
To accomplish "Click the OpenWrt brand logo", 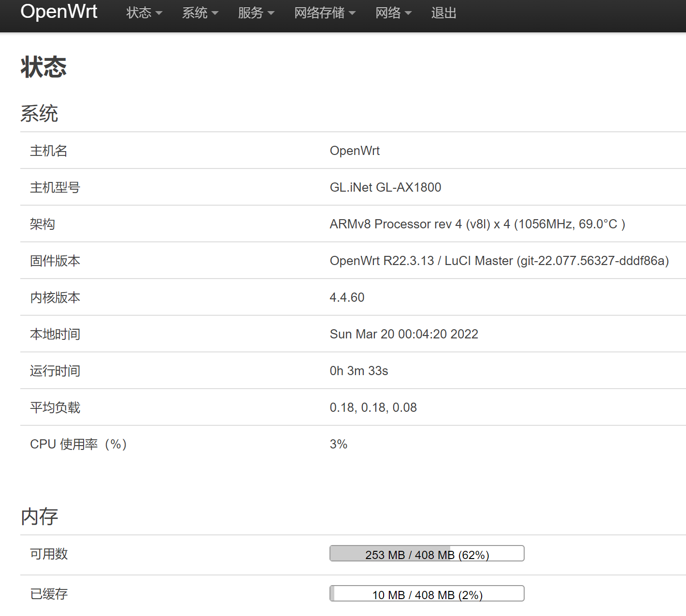I will coord(59,12).
